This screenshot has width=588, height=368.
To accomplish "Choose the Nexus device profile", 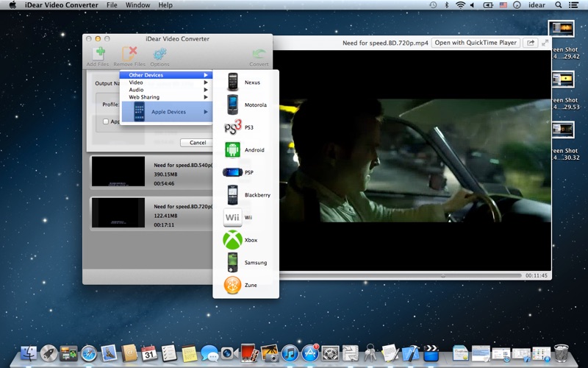I will tap(245, 82).
